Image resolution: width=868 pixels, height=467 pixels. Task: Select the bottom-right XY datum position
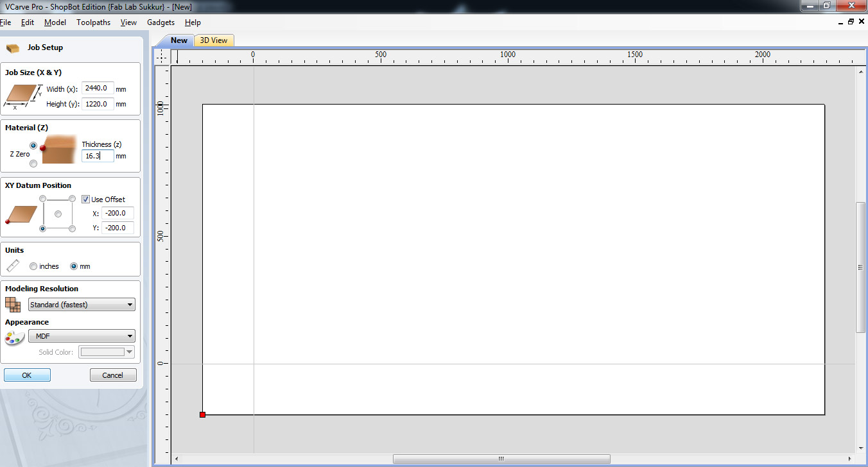click(72, 228)
